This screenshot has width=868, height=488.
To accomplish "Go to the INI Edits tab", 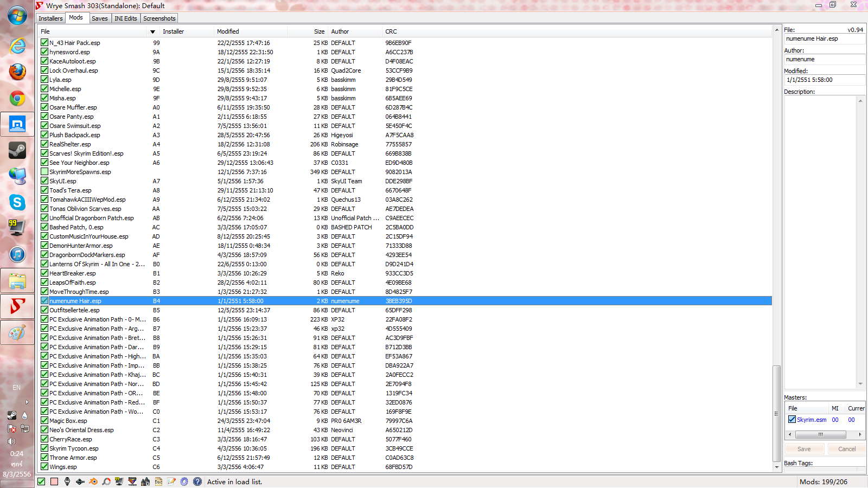I will pos(126,18).
